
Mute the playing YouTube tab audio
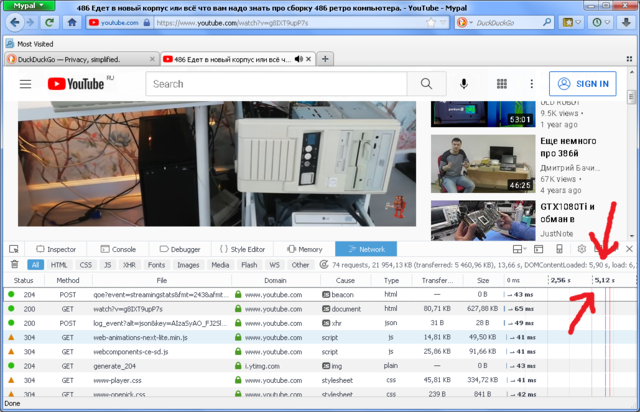(299, 59)
